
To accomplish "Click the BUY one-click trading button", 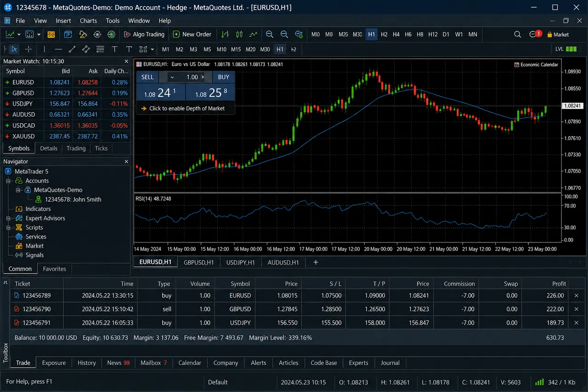I will (x=224, y=77).
